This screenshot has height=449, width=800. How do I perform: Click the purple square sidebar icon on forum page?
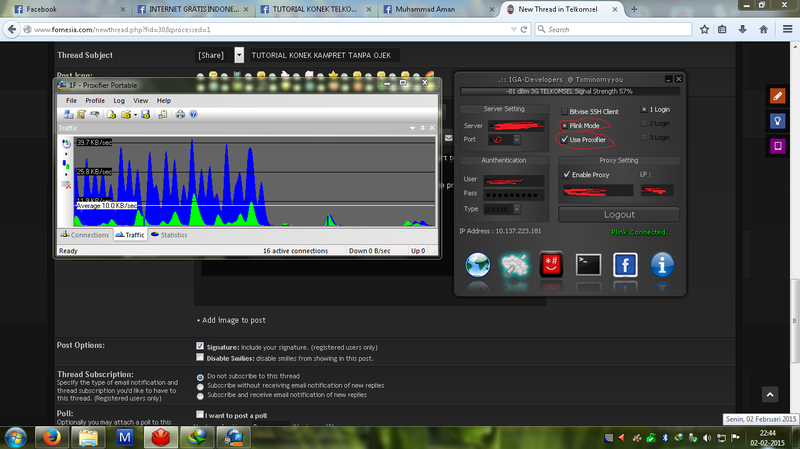778,146
